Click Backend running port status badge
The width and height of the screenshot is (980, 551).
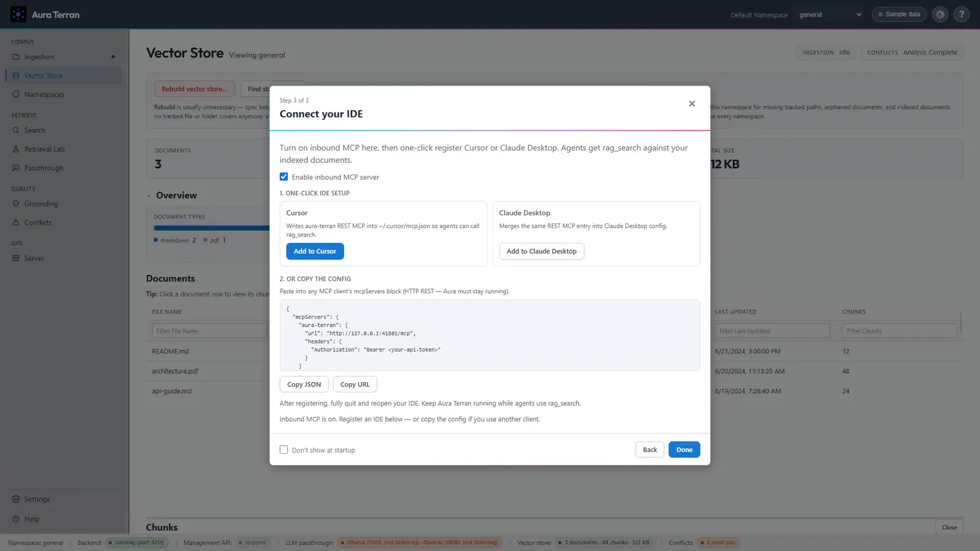point(137,542)
